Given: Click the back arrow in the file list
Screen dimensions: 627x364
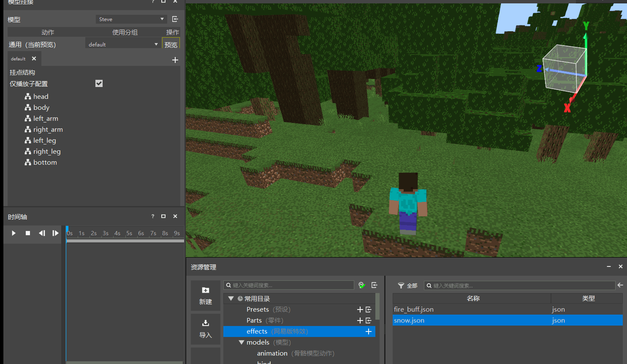Looking at the screenshot, I should click(x=620, y=285).
